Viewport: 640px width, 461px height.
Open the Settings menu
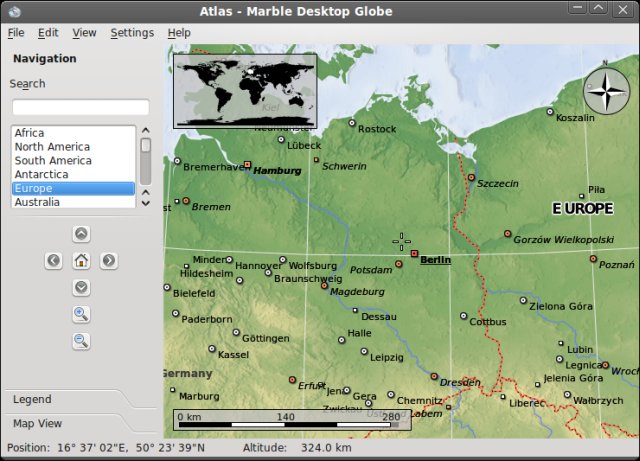click(x=132, y=33)
